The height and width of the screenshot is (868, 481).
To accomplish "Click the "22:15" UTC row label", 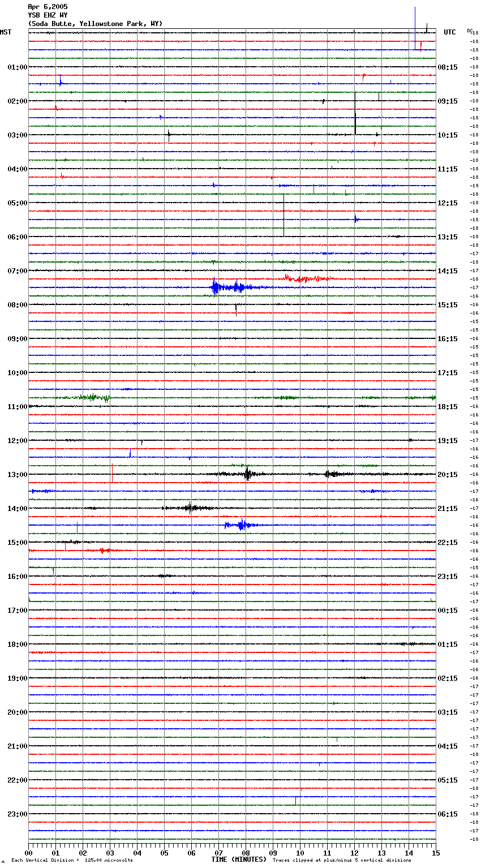I will [448, 543].
